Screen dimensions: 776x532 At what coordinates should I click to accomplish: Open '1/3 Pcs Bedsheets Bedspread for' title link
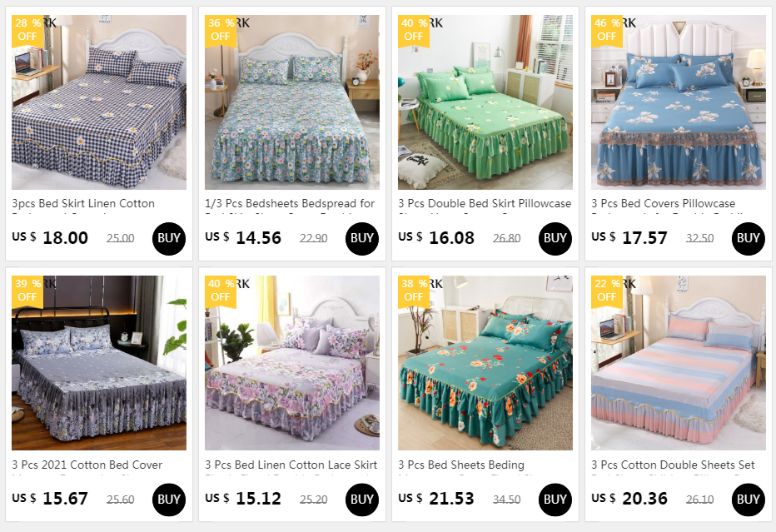coord(290,203)
